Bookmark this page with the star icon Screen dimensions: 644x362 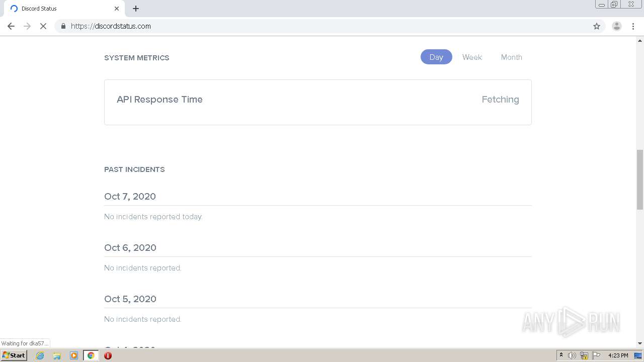pyautogui.click(x=597, y=26)
